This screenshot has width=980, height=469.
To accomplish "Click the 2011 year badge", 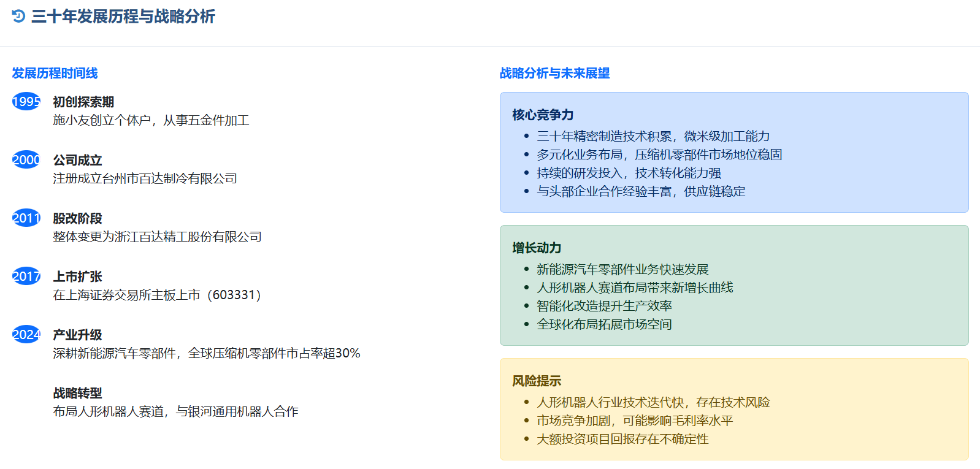I will click(26, 218).
